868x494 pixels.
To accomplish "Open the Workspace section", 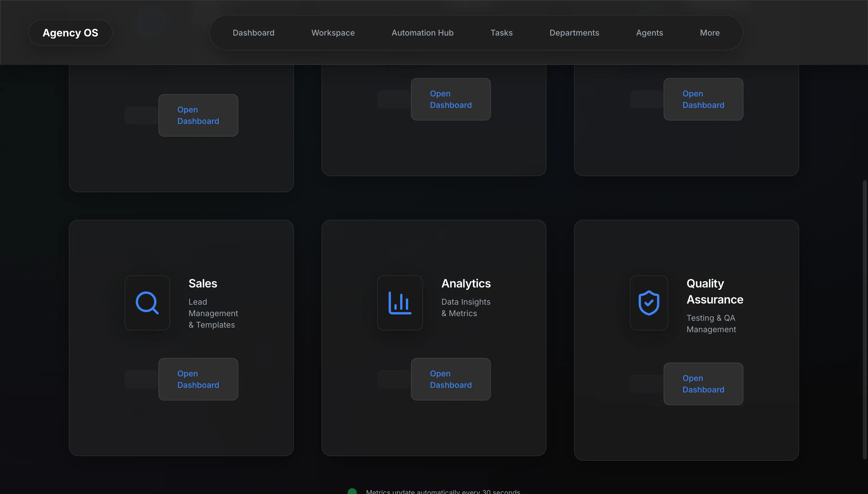I will (332, 33).
